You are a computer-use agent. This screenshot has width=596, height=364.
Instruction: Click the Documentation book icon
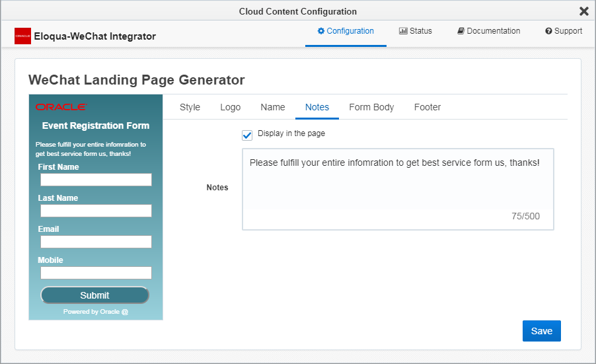pos(461,31)
